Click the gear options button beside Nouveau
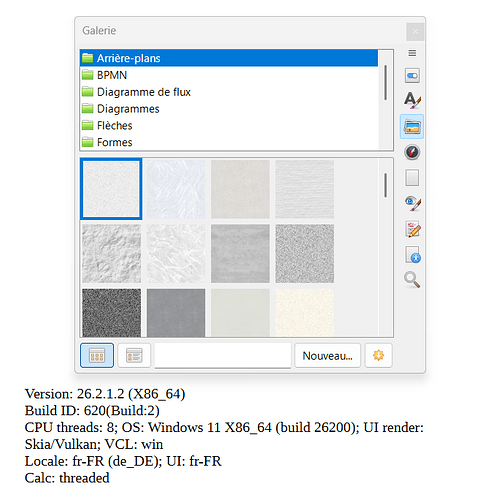481x500 pixels. pyautogui.click(x=378, y=355)
